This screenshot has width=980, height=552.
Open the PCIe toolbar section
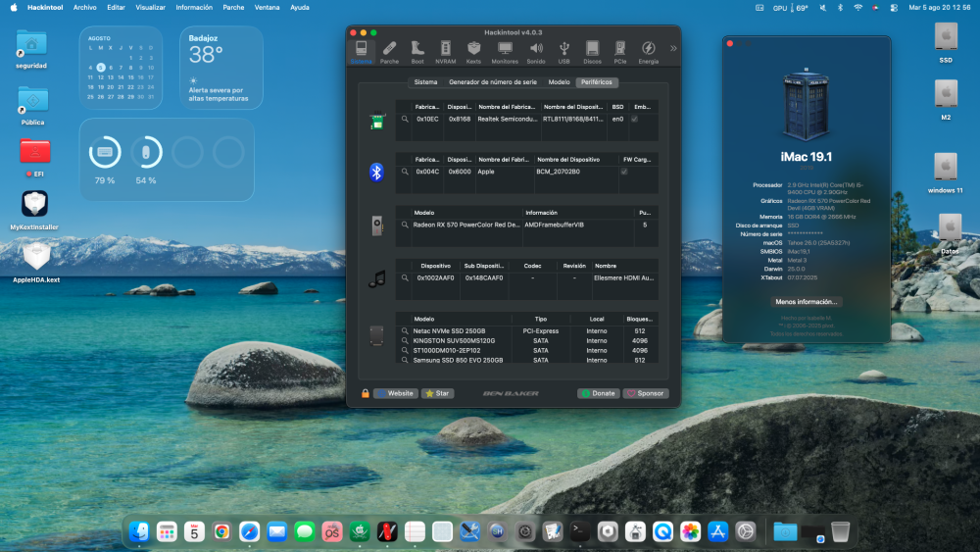pyautogui.click(x=620, y=52)
